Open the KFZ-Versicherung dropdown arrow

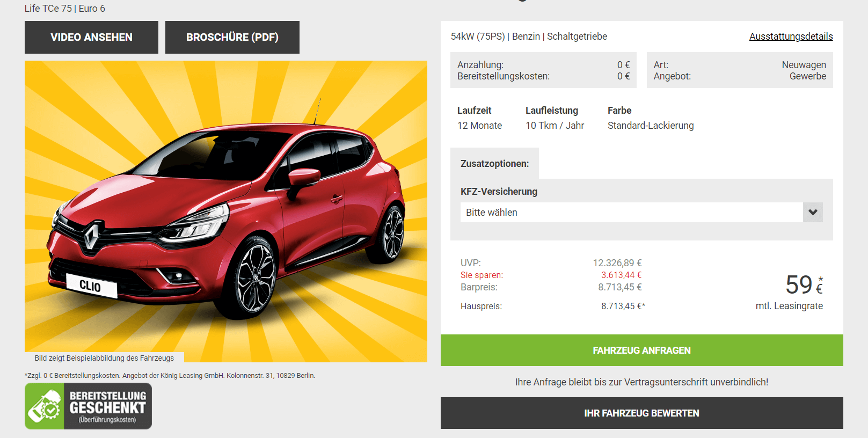[813, 213]
